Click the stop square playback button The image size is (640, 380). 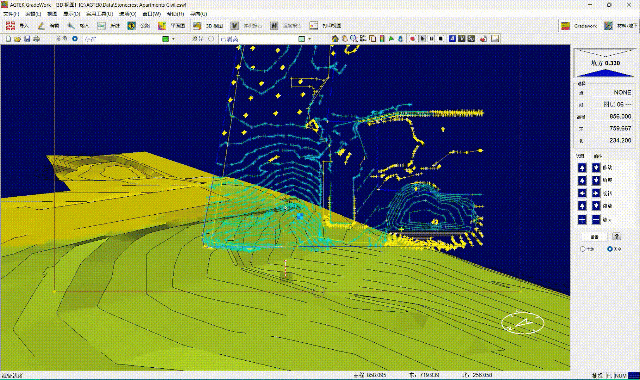441,39
